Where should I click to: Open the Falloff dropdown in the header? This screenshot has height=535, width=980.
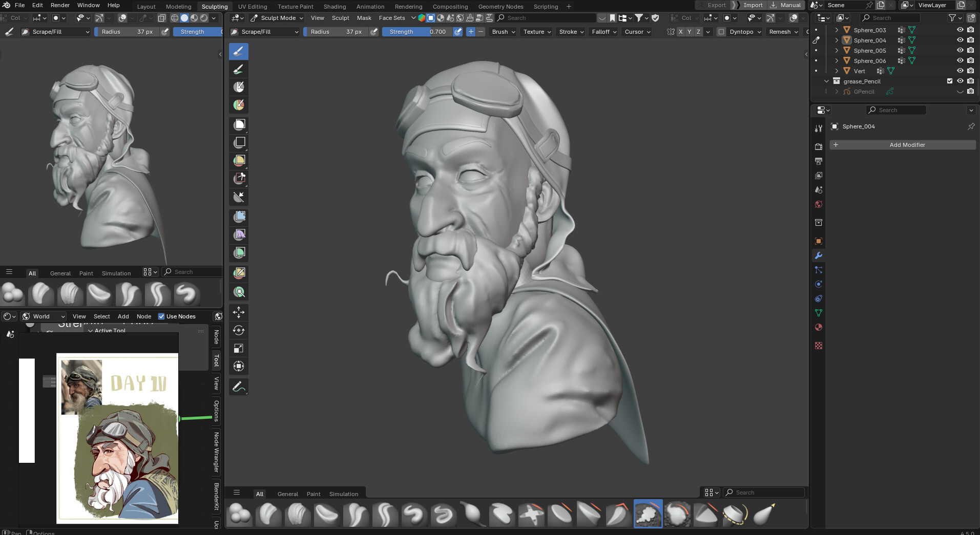coord(603,32)
